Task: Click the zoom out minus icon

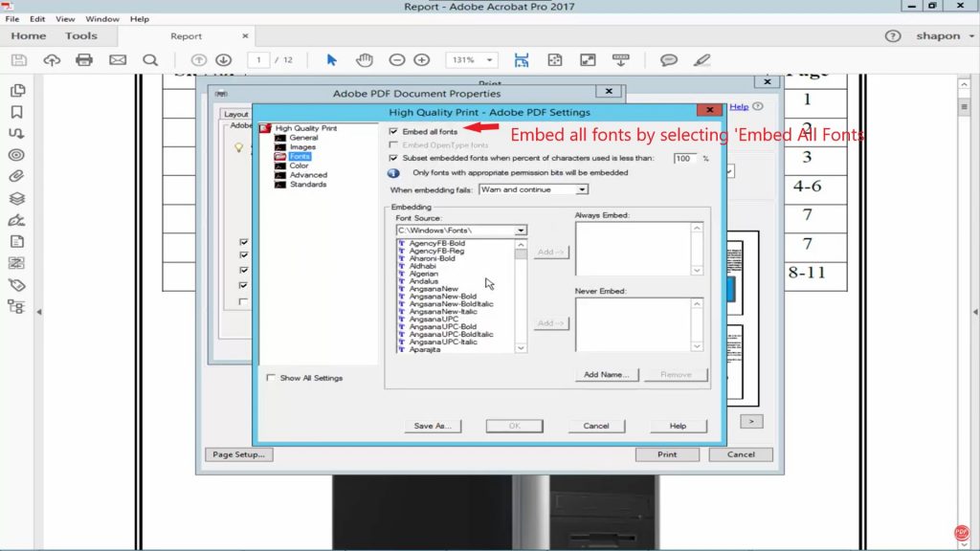Action: point(397,60)
